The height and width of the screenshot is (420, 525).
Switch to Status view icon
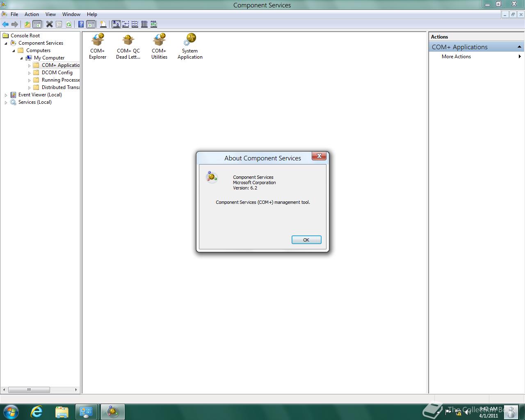point(154,24)
